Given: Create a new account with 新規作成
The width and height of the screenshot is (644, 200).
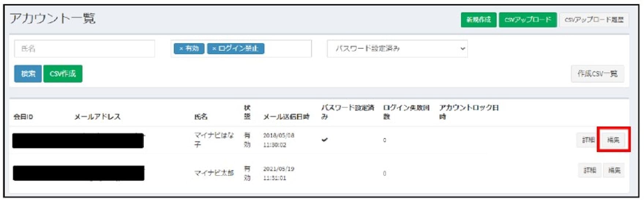Looking at the screenshot, I should pos(478,20).
